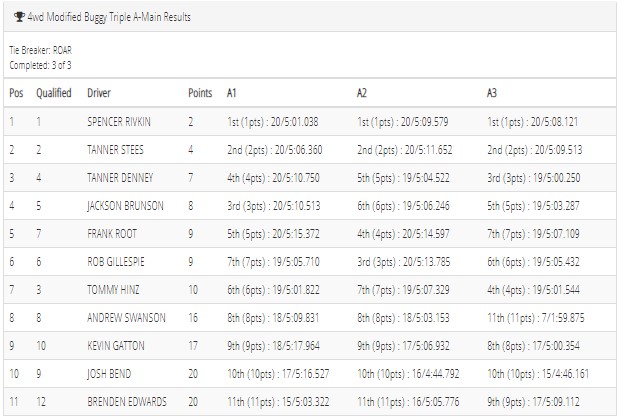This screenshot has width=619, height=416.
Task: Click the A1 column header
Action: click(x=231, y=93)
